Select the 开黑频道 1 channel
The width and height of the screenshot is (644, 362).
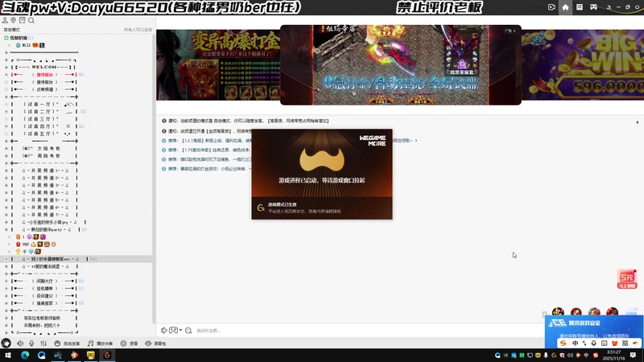44,171
